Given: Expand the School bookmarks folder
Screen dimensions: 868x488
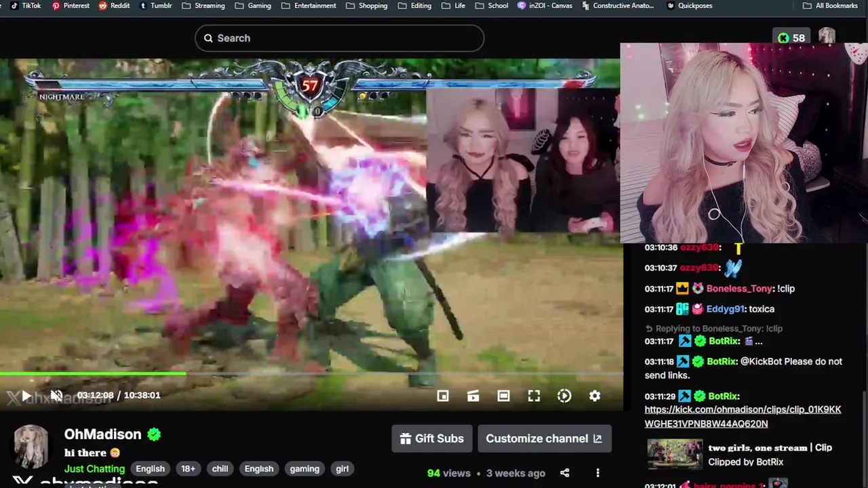Looking at the screenshot, I should 492,5.
